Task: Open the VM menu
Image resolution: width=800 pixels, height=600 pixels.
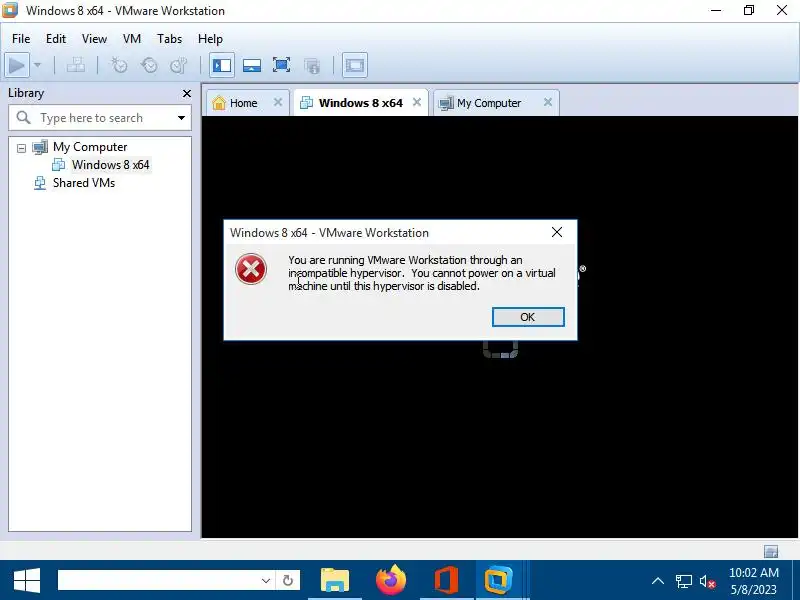Action: click(x=132, y=39)
